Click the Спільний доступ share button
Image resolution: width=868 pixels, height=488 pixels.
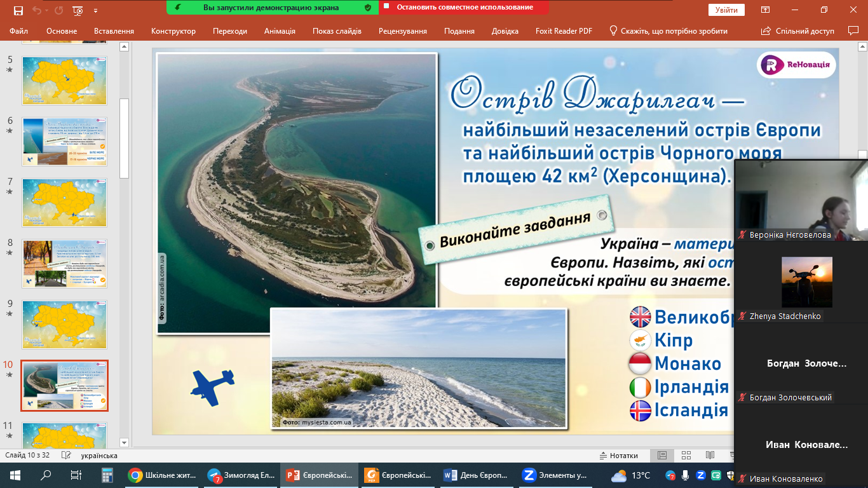point(797,30)
